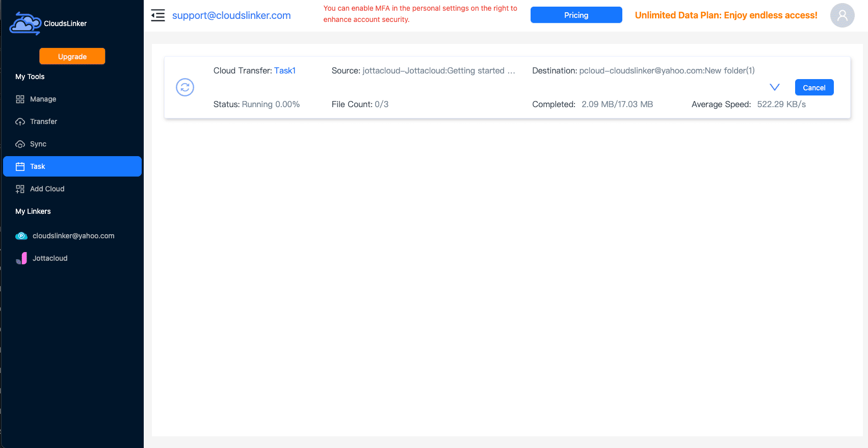Open the user profile avatar menu
Image resolution: width=868 pixels, height=448 pixels.
(x=842, y=15)
